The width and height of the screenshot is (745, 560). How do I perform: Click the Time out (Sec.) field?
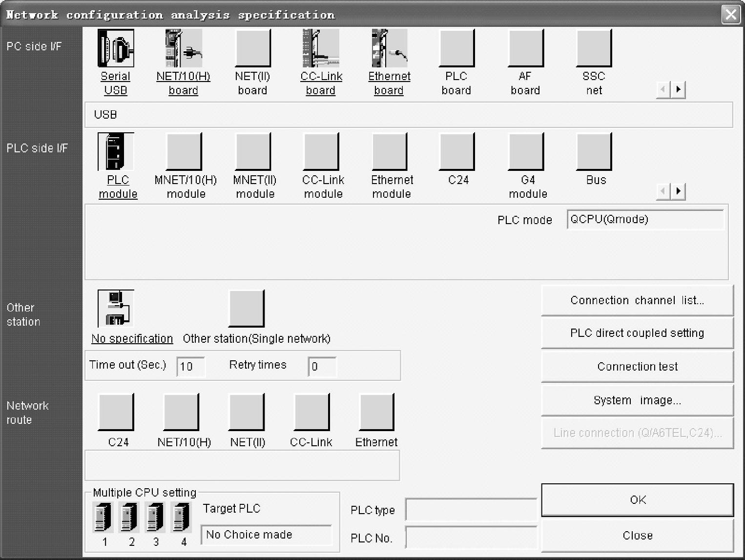tap(190, 366)
